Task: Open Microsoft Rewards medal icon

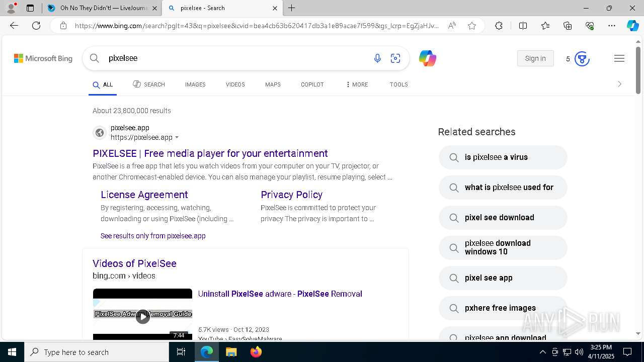Action: [x=582, y=59]
